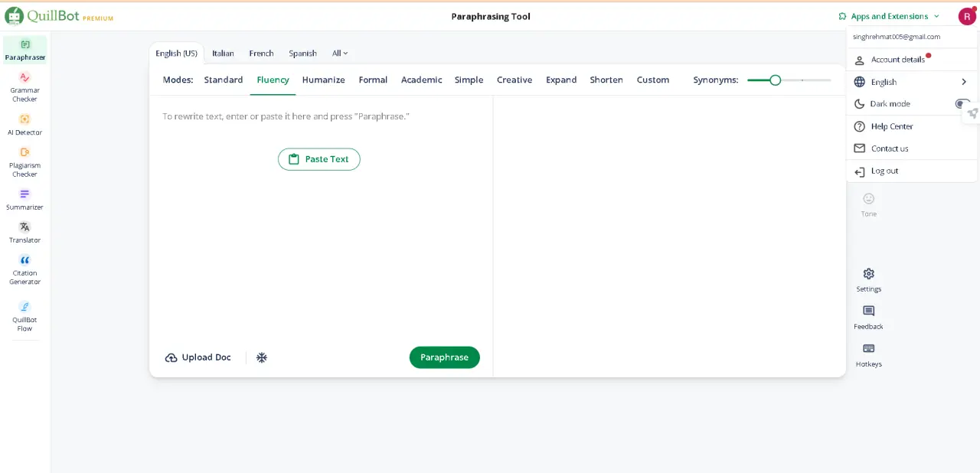Viewport: 980px width, 473px height.
Task: Click the Paraphrasing Tool page title
Action: point(491,16)
